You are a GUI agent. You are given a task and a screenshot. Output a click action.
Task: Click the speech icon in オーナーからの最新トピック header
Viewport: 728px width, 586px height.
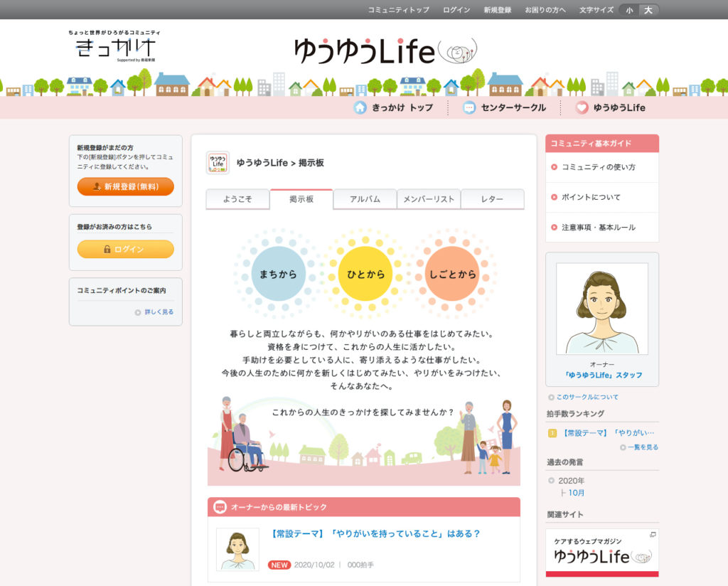220,507
